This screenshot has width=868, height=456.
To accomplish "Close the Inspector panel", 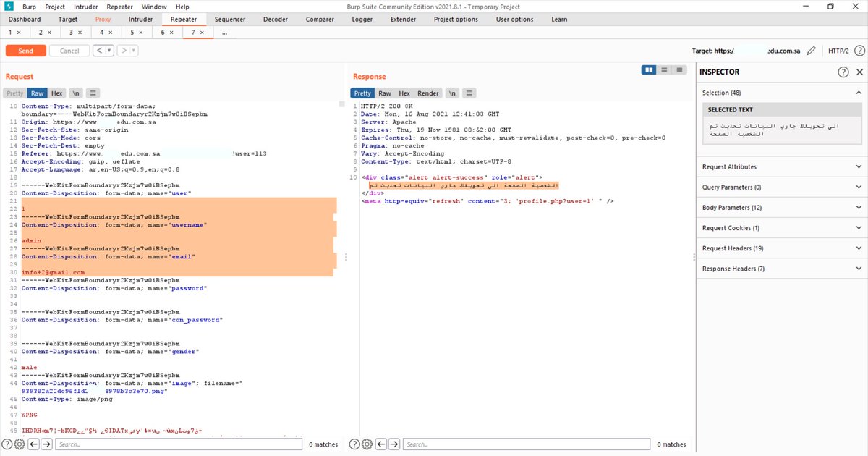I will point(860,72).
